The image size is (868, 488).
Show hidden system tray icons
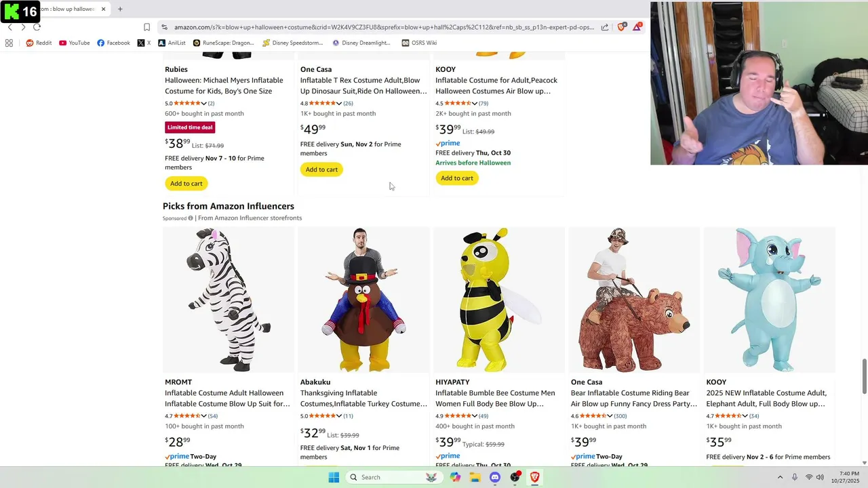point(780,477)
